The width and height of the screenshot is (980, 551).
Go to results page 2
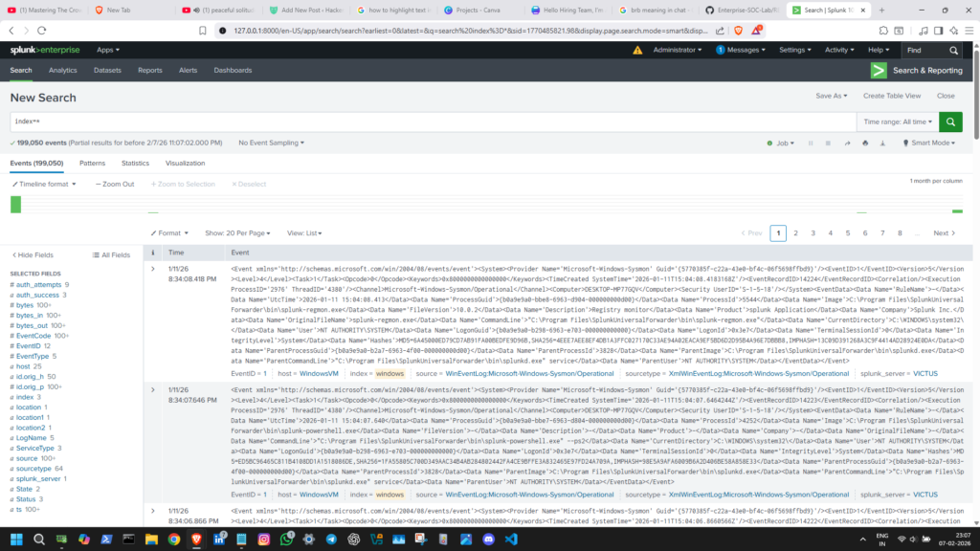coord(795,232)
